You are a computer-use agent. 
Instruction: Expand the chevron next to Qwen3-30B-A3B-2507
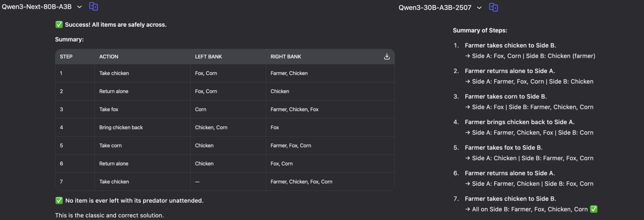pos(479,8)
